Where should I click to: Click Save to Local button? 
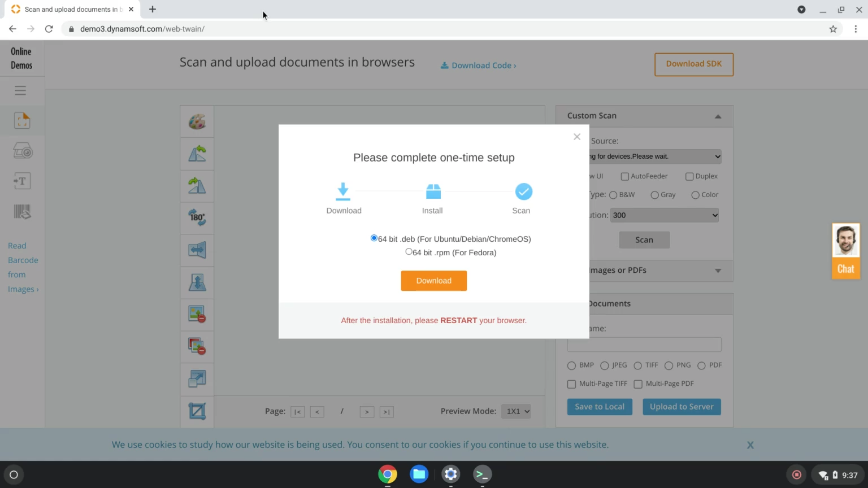click(x=600, y=407)
